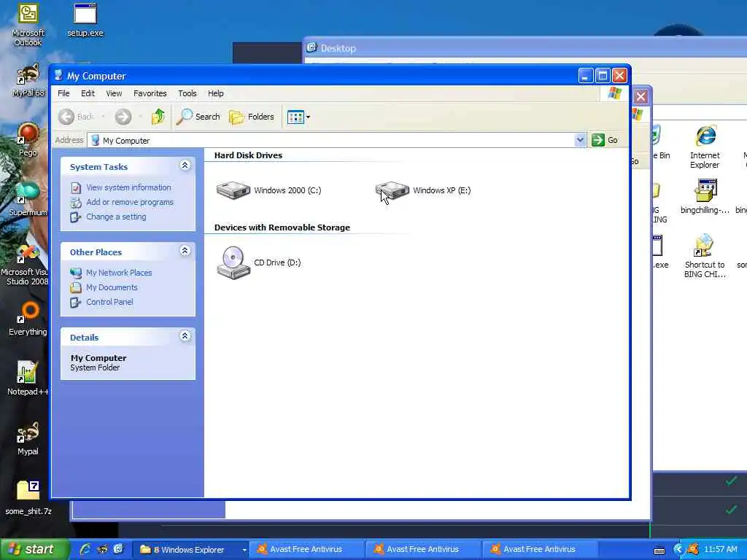Open the Windows 2000 (C:) drive icon

click(x=233, y=190)
